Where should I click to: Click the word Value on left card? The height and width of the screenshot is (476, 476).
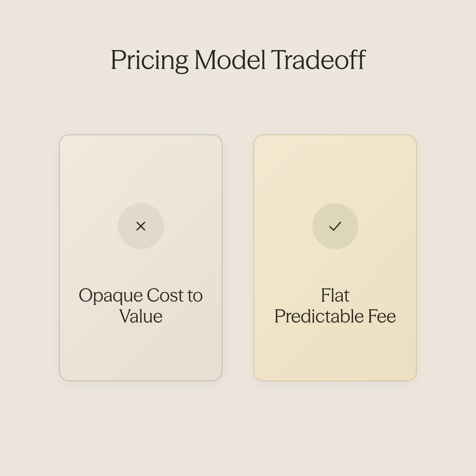[x=141, y=317]
